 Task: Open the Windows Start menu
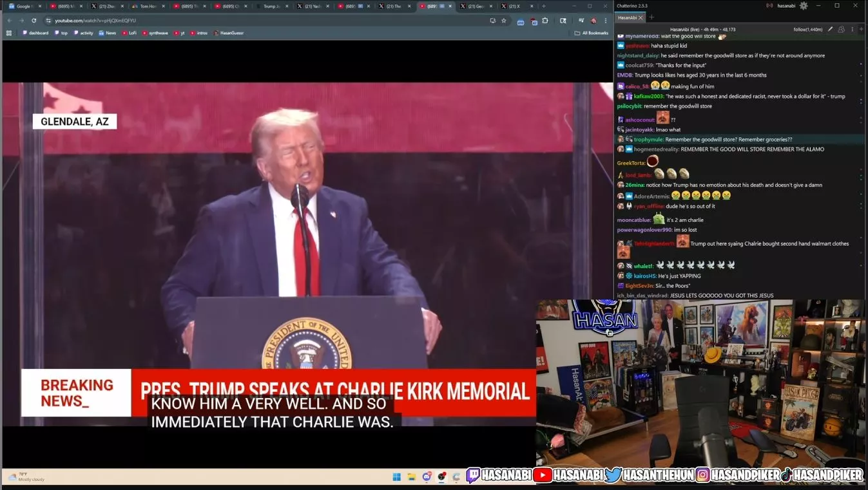click(397, 477)
